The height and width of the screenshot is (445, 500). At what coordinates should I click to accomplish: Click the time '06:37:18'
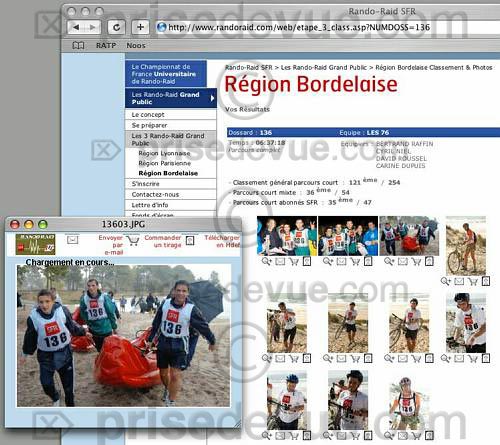(270, 143)
